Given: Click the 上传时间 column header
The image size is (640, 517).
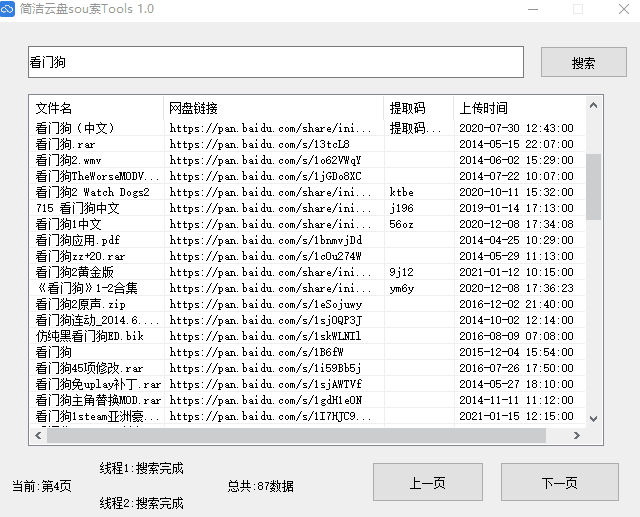Looking at the screenshot, I should [x=520, y=108].
